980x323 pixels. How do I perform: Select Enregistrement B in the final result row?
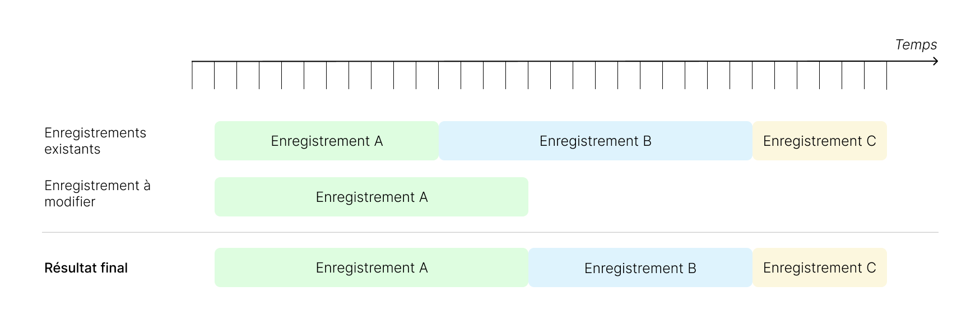pos(640,268)
